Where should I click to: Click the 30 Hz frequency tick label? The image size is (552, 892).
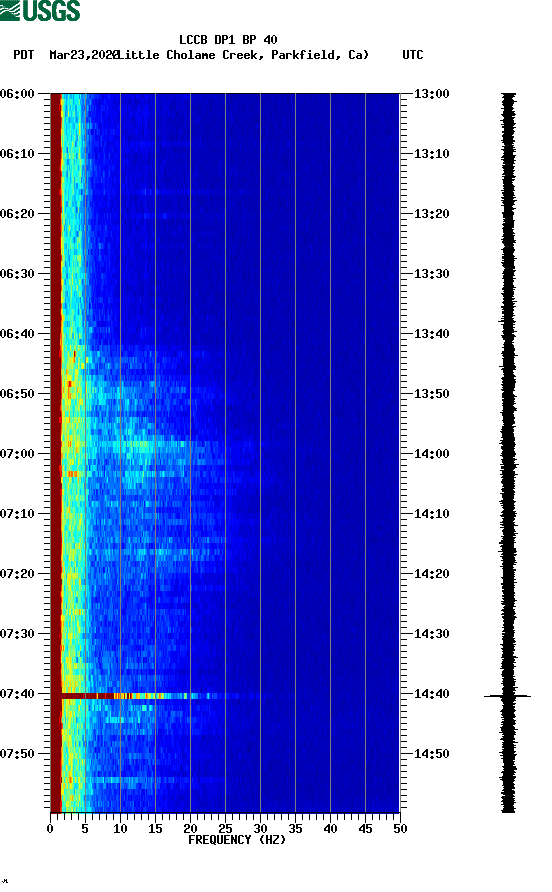click(260, 829)
